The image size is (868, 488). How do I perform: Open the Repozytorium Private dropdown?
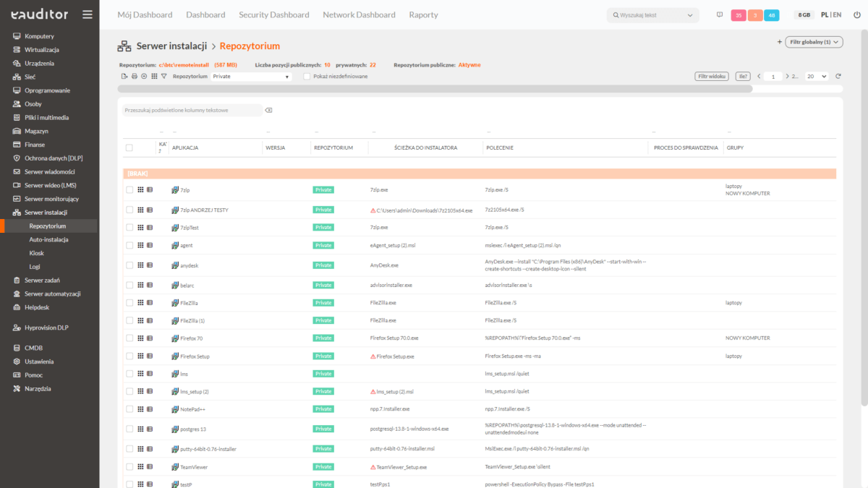pyautogui.click(x=251, y=77)
